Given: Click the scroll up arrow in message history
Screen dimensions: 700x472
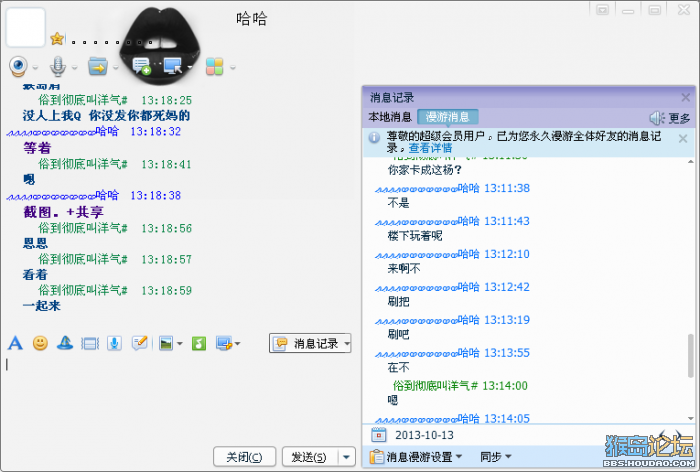Looking at the screenshot, I should point(691,162).
